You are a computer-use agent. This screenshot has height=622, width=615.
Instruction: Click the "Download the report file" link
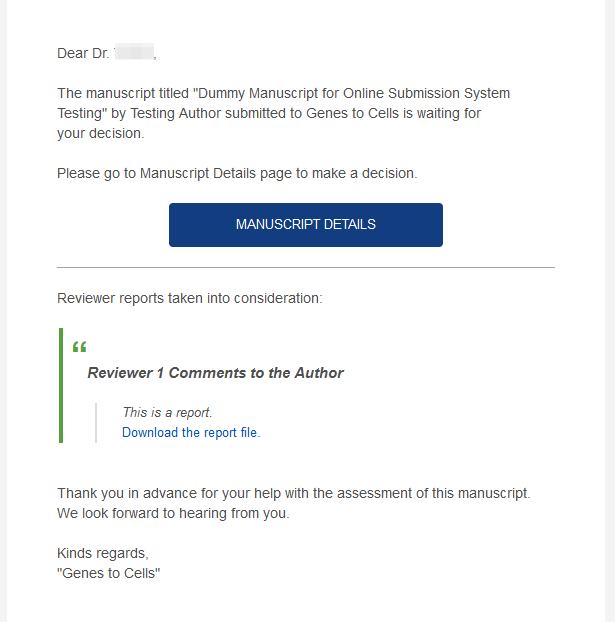191,432
